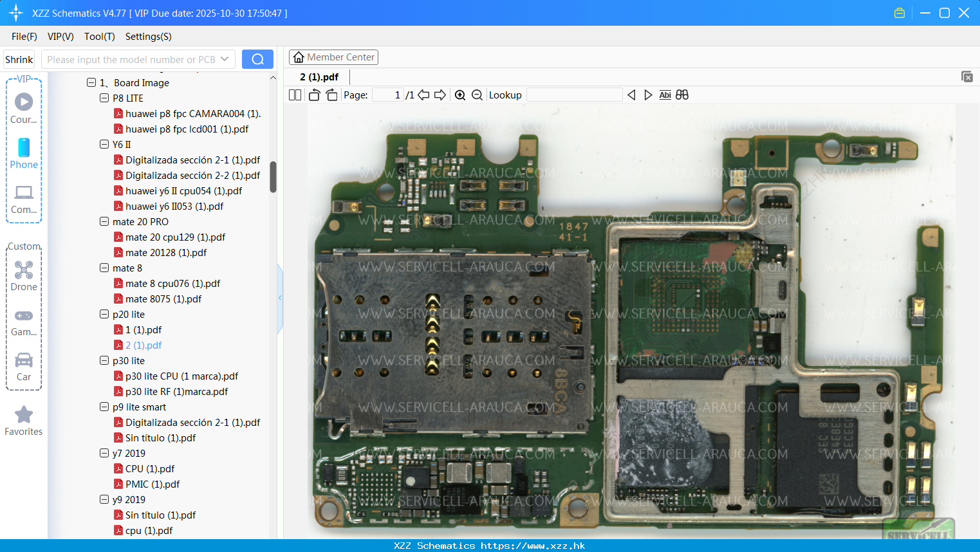
Task: Click the XZZ Schematics logo icon
Action: click(x=16, y=13)
